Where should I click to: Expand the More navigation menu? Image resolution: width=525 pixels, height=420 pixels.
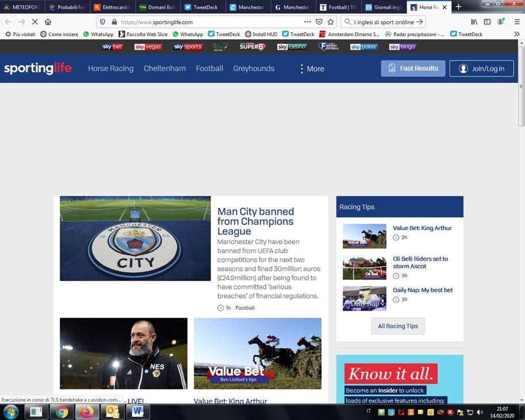coord(312,68)
